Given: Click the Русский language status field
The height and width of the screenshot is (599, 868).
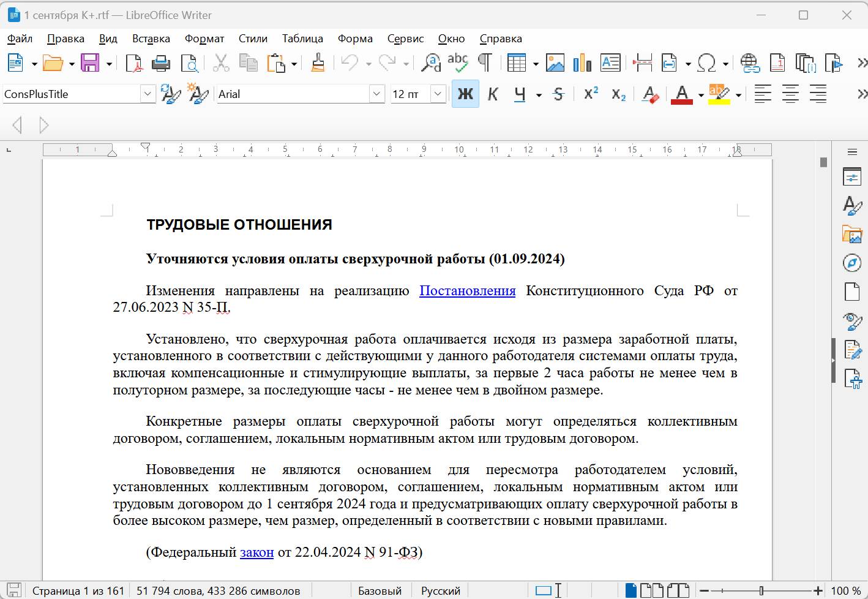Looking at the screenshot, I should click(x=441, y=591).
